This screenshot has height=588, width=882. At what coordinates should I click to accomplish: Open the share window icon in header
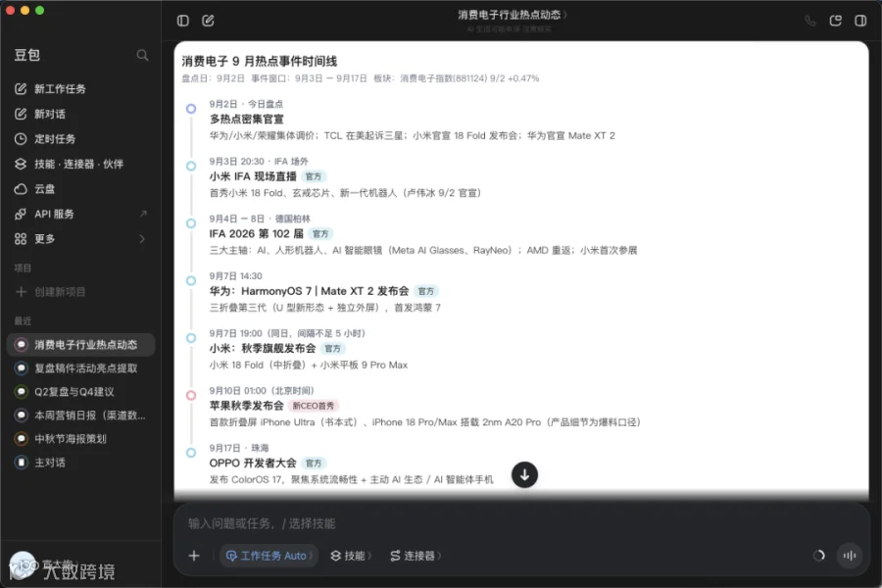pyautogui.click(x=835, y=21)
